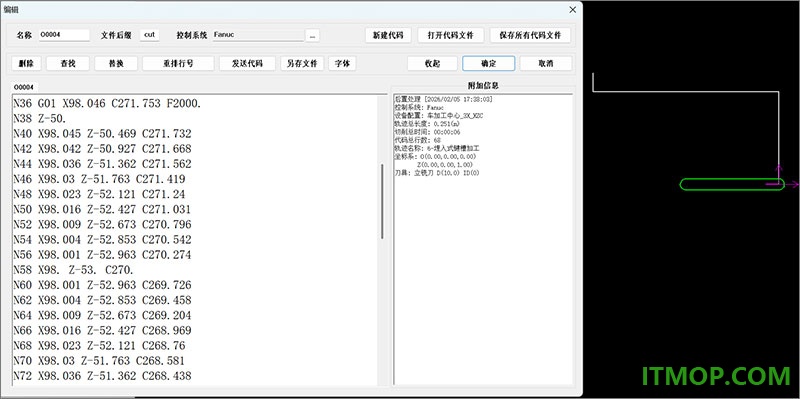Click the ellipsis button beside Fanuc
Image resolution: width=800 pixels, height=399 pixels.
312,35
